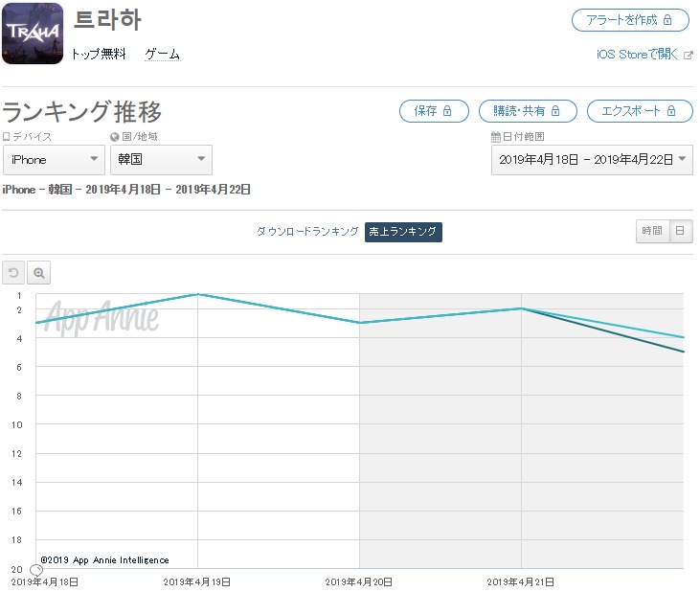Open the iOS Storeで開く link
Viewport: 700px width, 592px height.
637,55
